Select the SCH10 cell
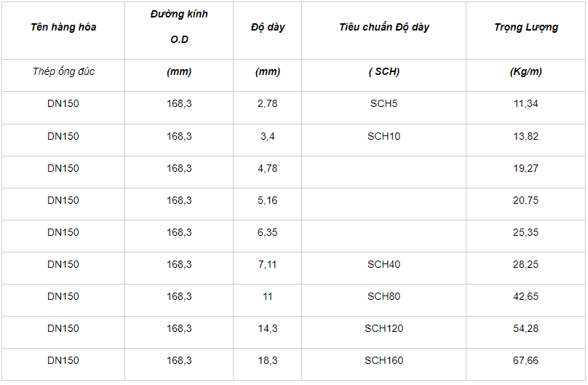This screenshot has height=385, width=588. (384, 136)
